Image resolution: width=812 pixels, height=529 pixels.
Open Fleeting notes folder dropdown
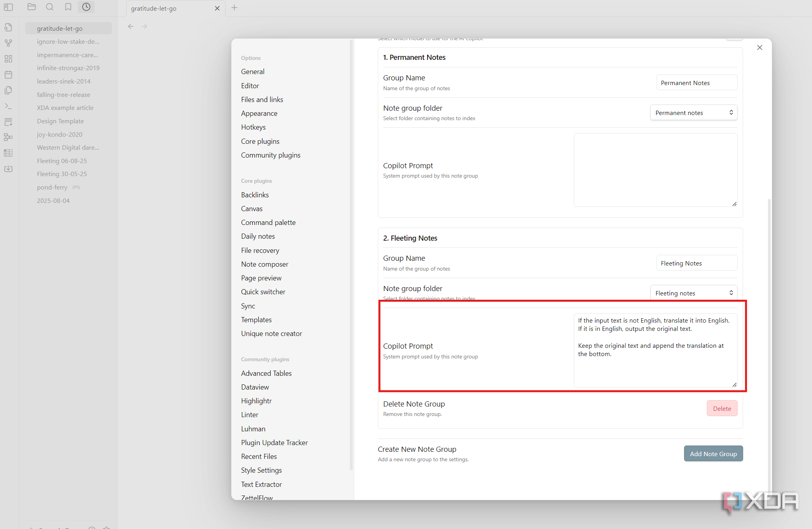694,293
